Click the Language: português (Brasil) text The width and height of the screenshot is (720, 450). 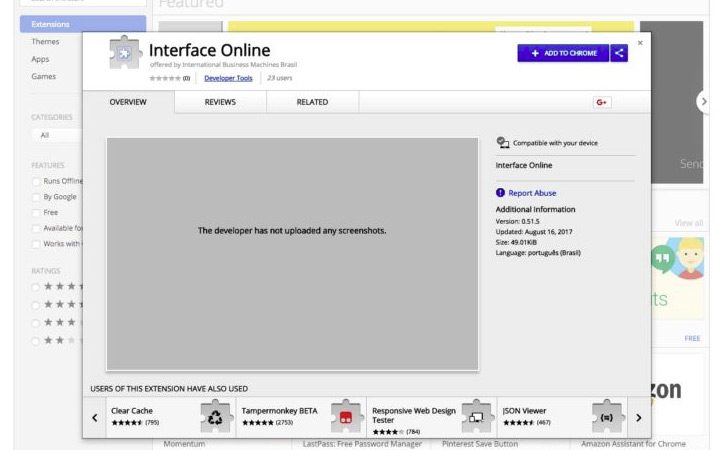(538, 253)
